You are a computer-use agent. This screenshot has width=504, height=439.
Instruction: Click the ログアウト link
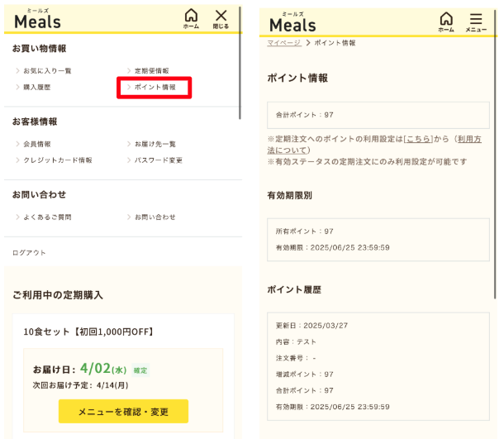tap(29, 252)
